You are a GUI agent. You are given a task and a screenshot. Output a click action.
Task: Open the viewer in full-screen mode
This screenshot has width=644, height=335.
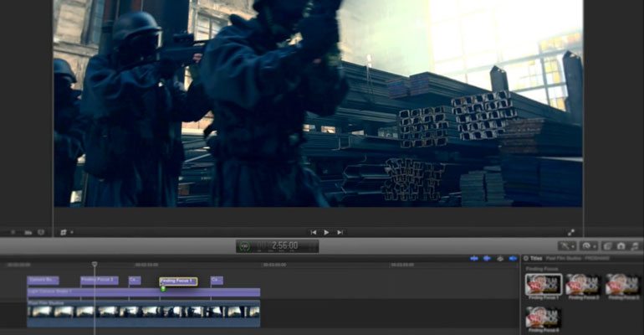pos(571,232)
